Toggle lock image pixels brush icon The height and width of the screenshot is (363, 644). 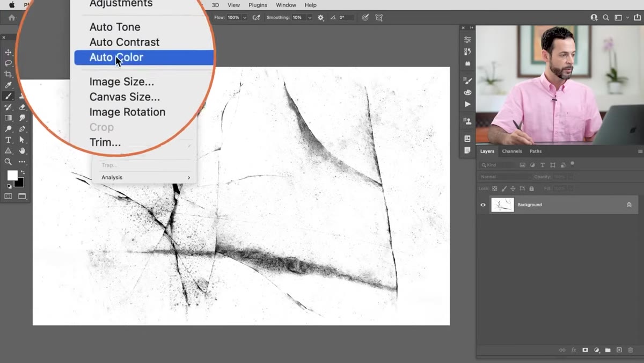click(504, 188)
